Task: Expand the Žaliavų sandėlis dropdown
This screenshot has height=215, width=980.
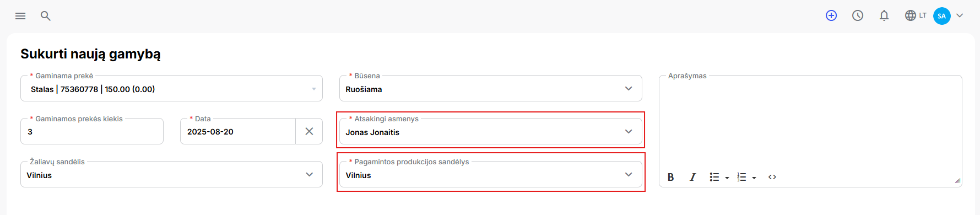Action: click(171, 174)
